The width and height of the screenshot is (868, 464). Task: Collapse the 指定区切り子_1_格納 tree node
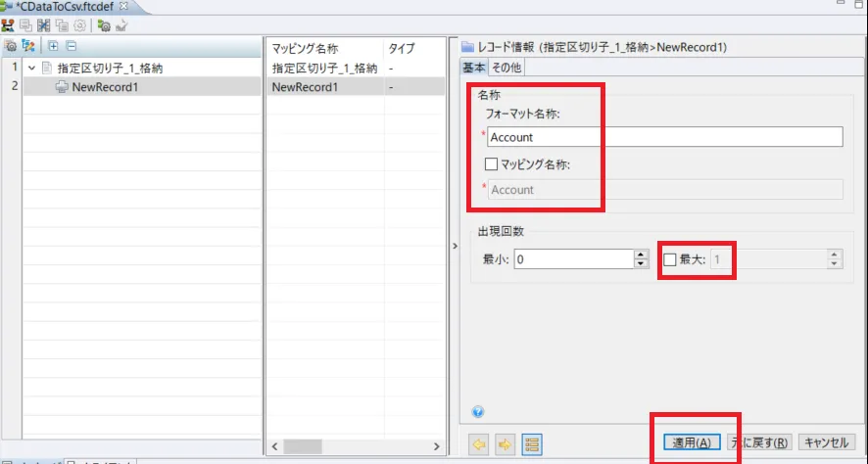(x=31, y=69)
